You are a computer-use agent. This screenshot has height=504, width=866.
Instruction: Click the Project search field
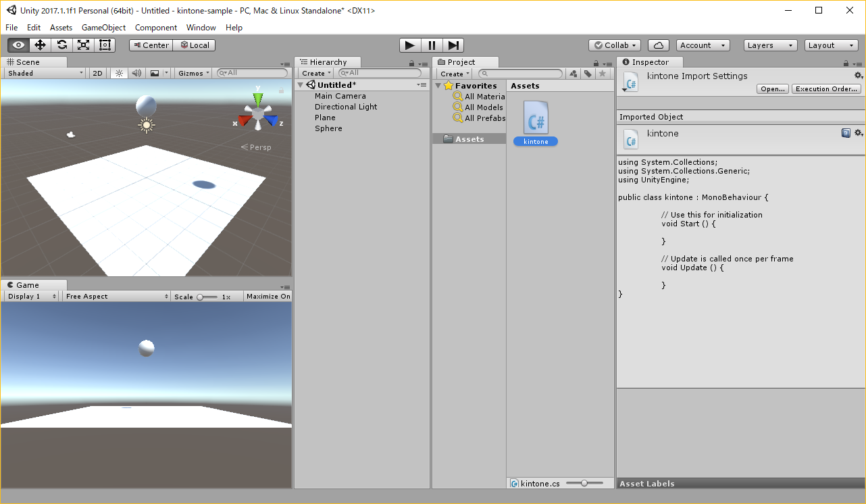[x=520, y=74]
